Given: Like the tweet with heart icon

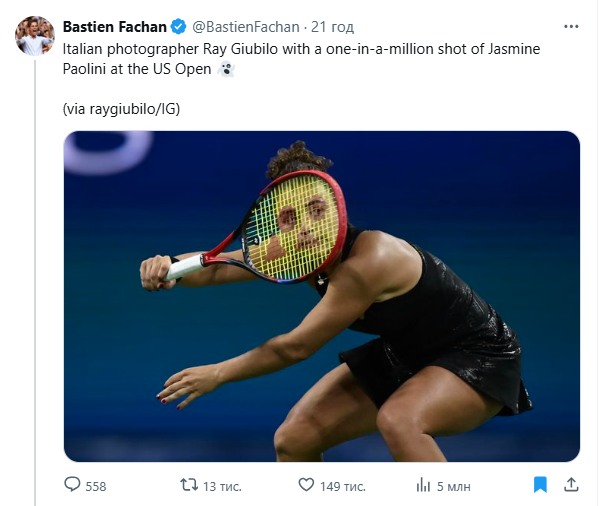Looking at the screenshot, I should coord(307,485).
